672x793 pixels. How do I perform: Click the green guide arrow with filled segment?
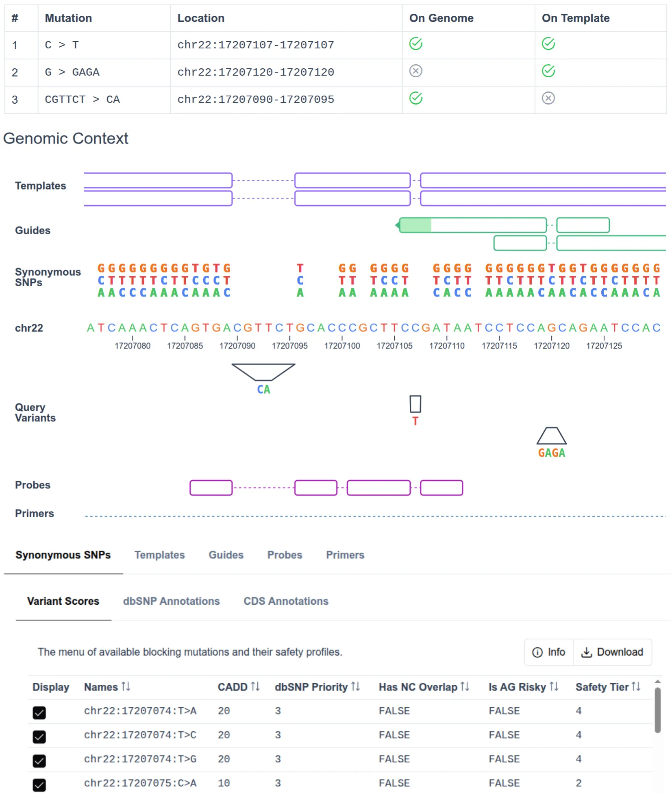[x=472, y=225]
